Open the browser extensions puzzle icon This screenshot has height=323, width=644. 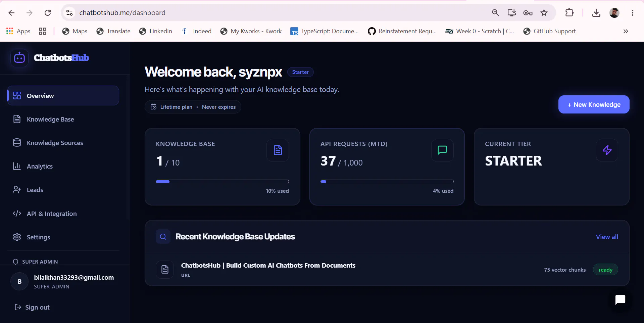[569, 13]
